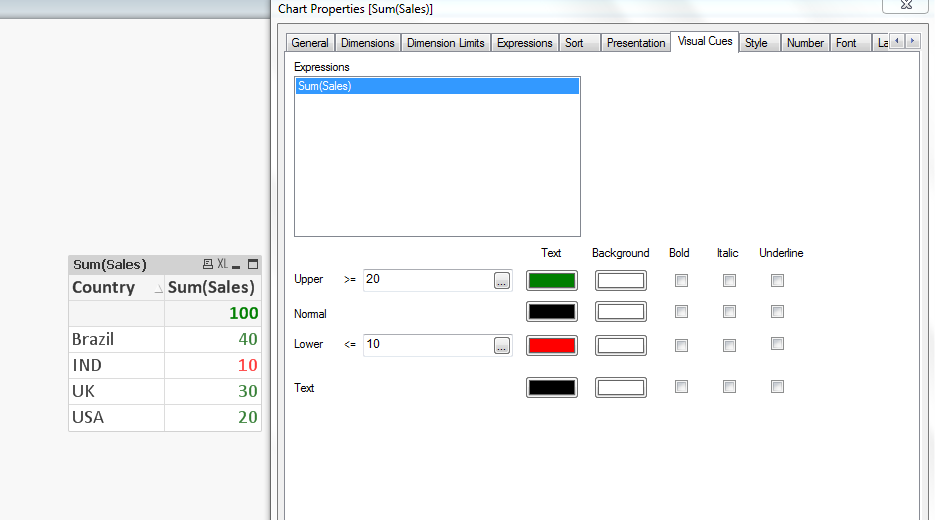Switch to the General tab

click(310, 43)
